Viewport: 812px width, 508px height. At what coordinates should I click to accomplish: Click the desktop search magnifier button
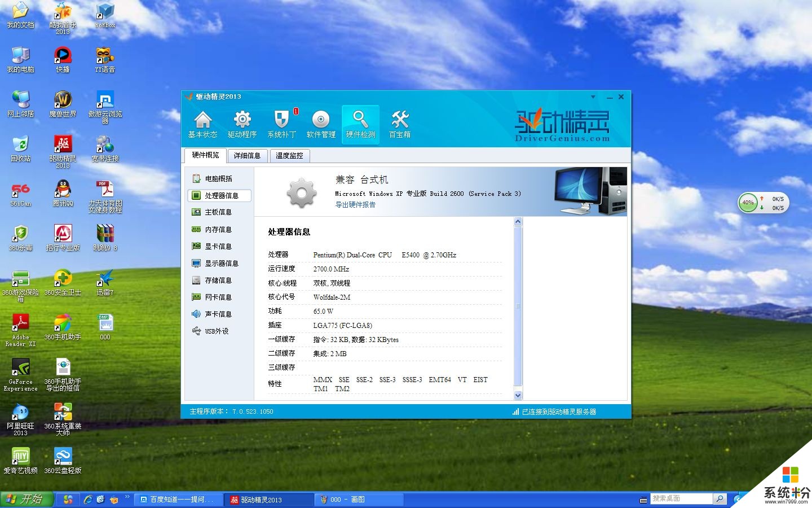click(x=720, y=499)
